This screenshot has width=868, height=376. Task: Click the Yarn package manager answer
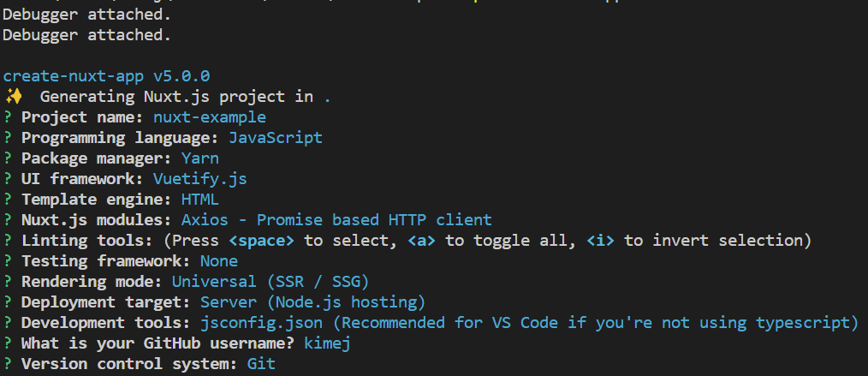pyautogui.click(x=200, y=158)
